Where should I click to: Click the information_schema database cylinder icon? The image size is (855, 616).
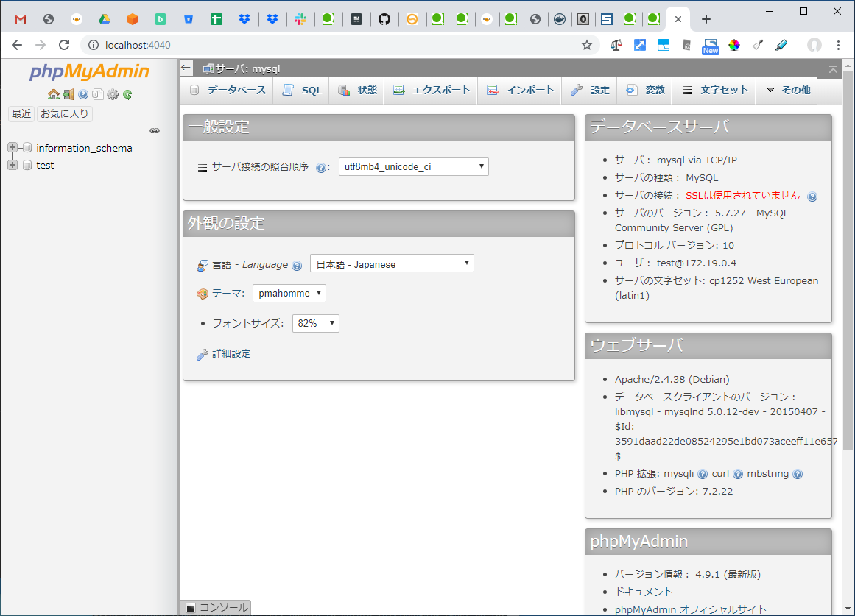pyautogui.click(x=27, y=148)
